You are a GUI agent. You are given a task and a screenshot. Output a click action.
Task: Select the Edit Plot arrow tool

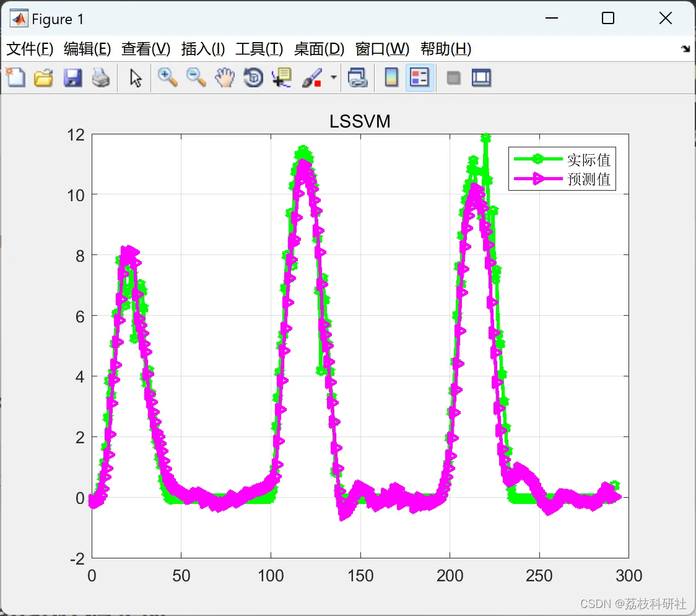[x=136, y=78]
